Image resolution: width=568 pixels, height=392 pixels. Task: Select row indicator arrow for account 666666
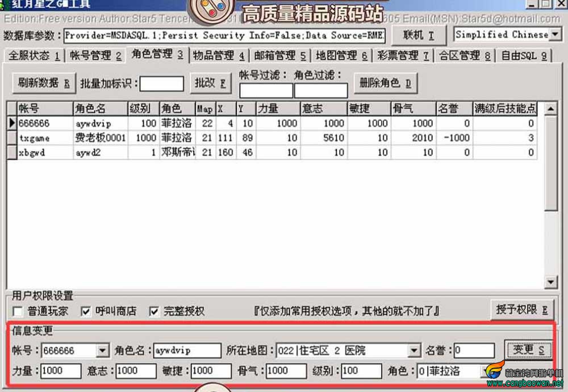coord(12,123)
